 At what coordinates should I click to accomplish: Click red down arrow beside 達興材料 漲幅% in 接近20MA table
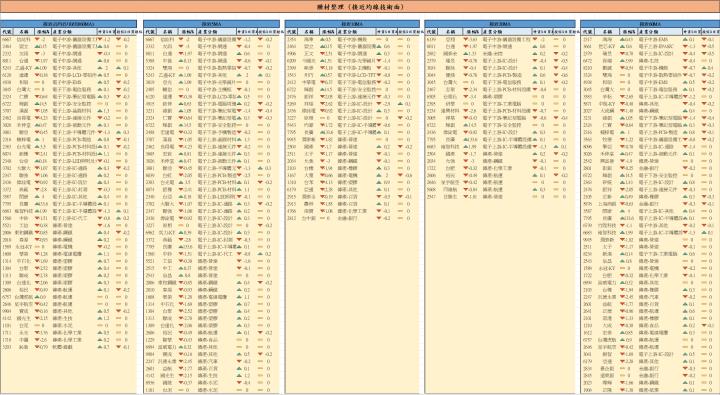tap(465, 111)
